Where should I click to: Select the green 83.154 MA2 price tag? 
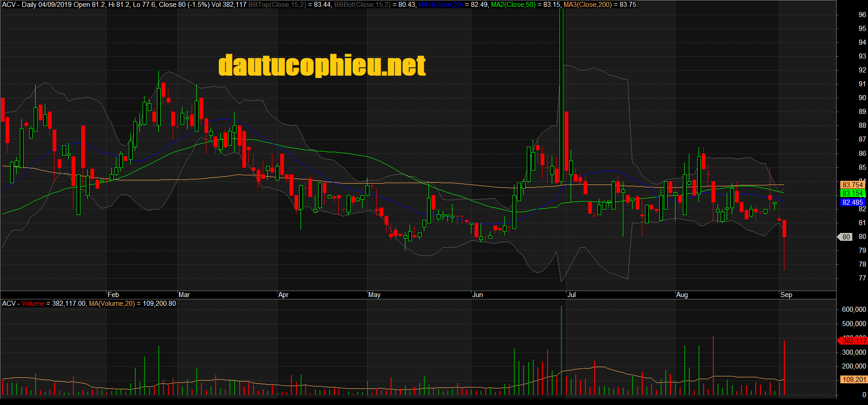[x=852, y=193]
